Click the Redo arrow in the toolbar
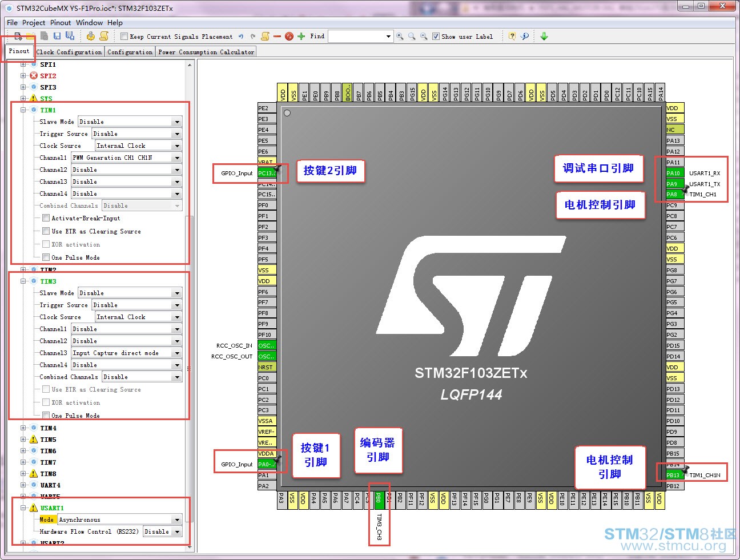The height and width of the screenshot is (560, 740). pyautogui.click(x=253, y=37)
